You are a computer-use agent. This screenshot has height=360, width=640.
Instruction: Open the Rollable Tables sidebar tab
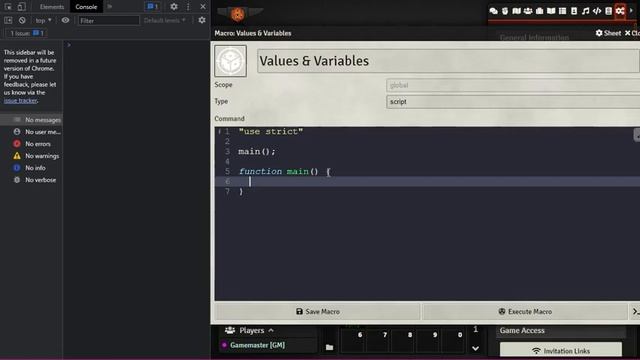coord(562,11)
